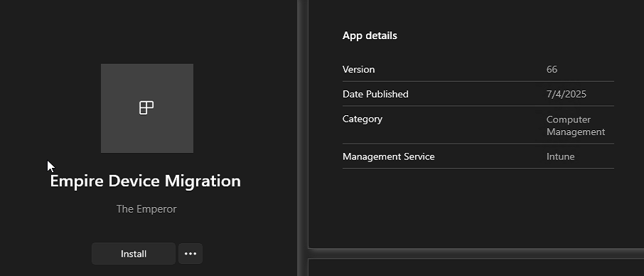Screen dimensions: 644x276
Task: Select the Intune service value
Action: pos(560,156)
